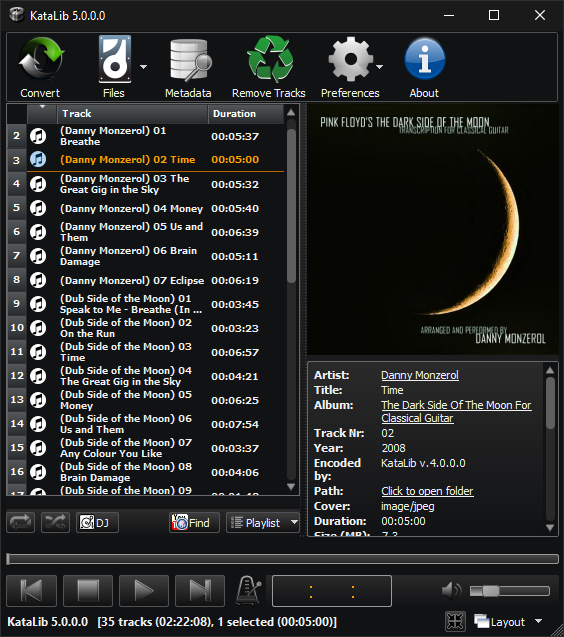Click row number 10 in track list

coord(17,327)
